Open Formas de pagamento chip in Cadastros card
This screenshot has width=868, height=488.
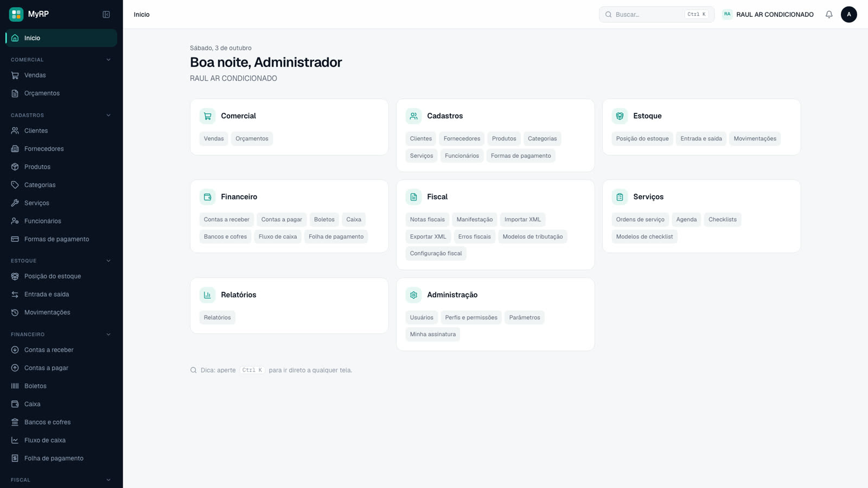pyautogui.click(x=521, y=156)
